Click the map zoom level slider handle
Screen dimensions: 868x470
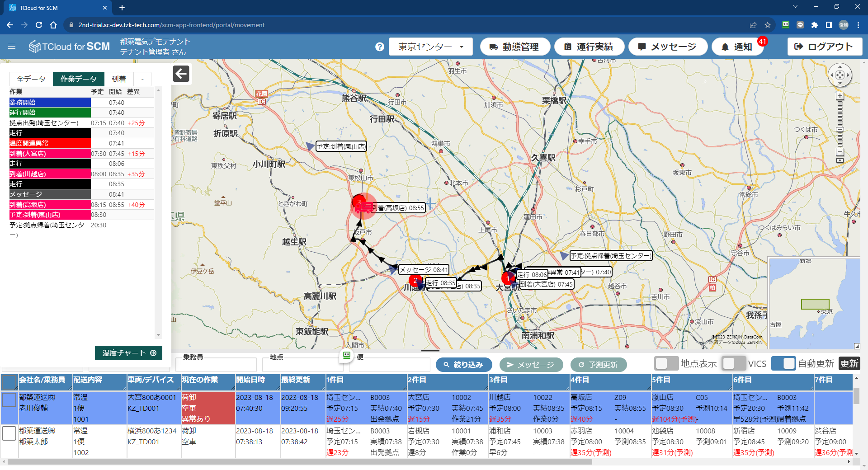click(840, 130)
